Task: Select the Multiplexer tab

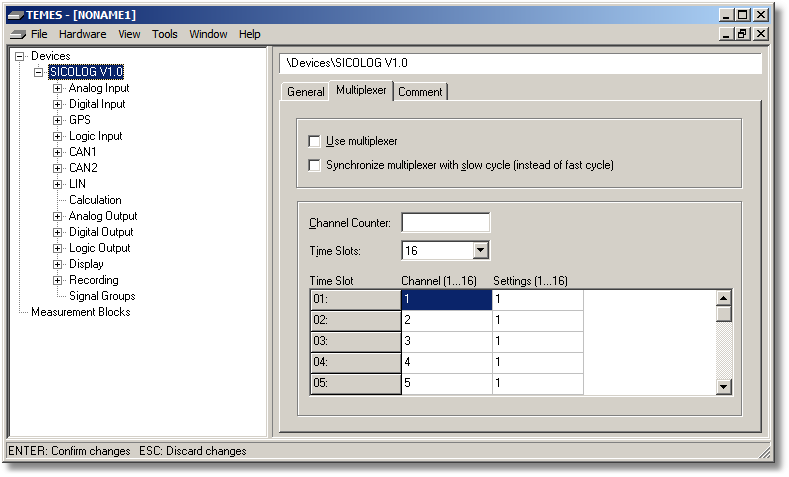Action: (361, 91)
